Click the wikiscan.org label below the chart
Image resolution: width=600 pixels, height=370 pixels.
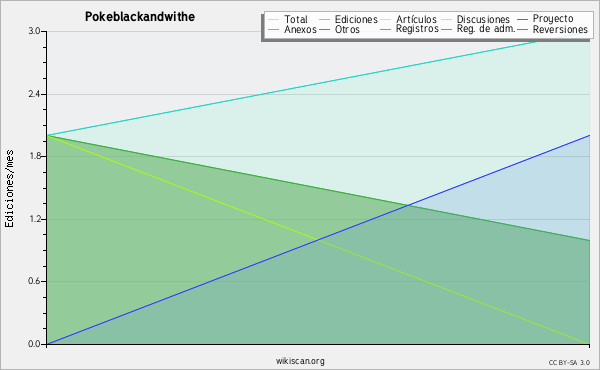click(x=300, y=361)
